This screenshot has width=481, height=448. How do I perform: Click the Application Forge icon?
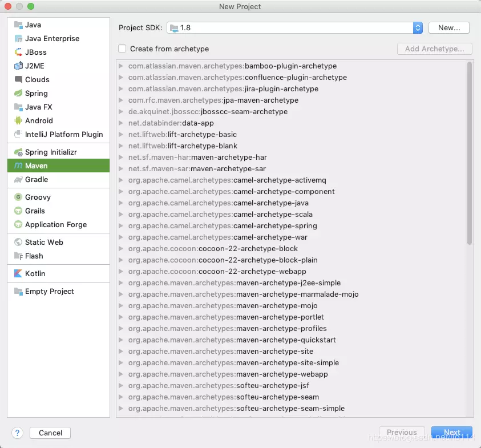(18, 225)
